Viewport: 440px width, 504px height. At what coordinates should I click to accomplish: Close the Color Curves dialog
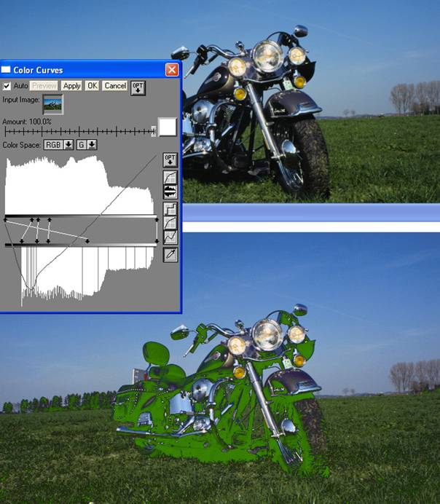(172, 70)
